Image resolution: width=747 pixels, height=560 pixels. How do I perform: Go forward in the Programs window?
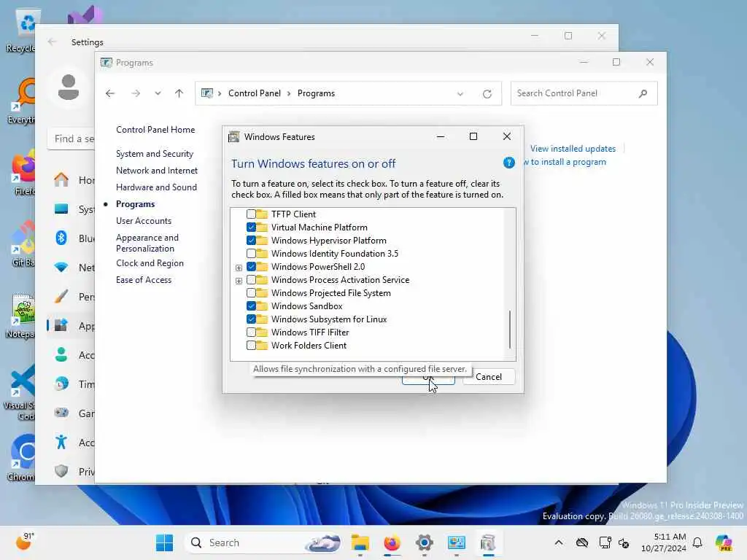coord(136,93)
